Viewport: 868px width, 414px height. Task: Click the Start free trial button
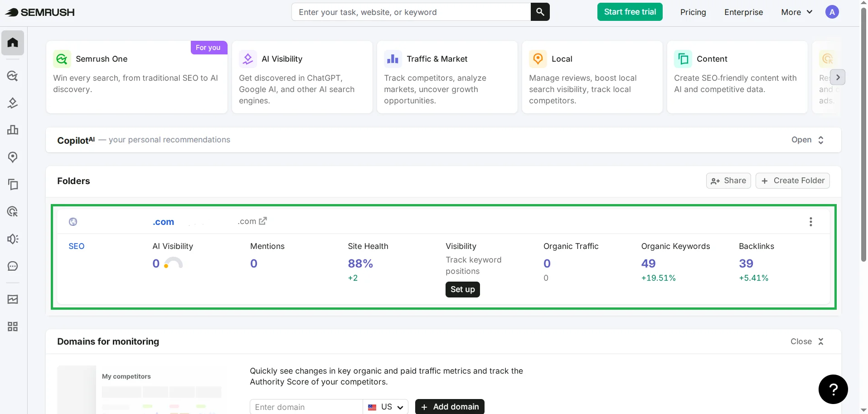tap(630, 12)
